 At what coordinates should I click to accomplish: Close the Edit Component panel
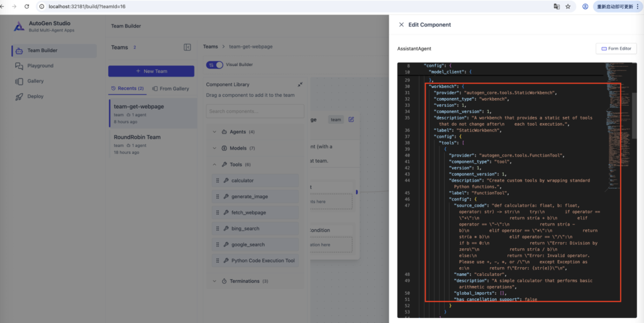click(x=401, y=25)
